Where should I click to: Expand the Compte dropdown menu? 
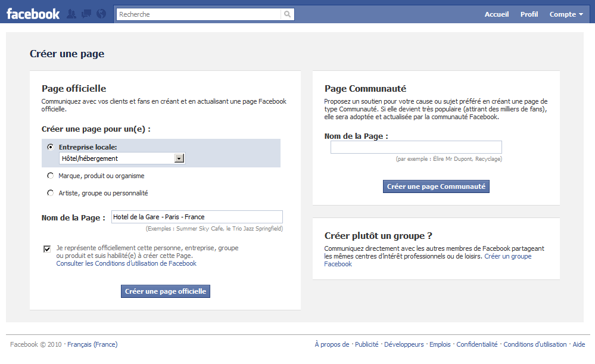566,14
